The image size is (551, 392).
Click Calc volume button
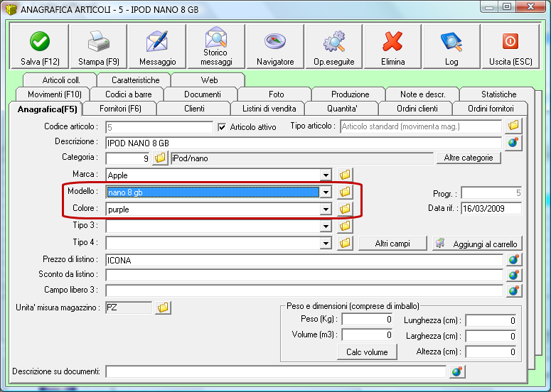[367, 352]
